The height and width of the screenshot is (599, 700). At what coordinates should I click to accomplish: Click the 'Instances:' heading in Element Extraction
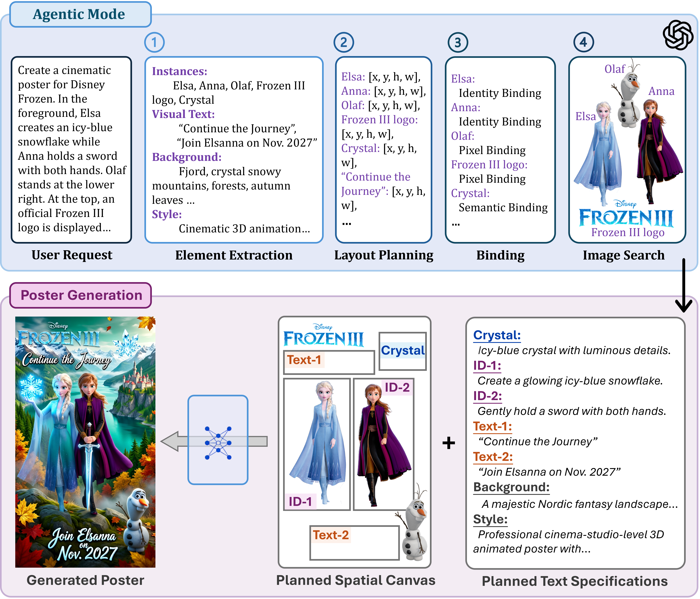pos(179,71)
